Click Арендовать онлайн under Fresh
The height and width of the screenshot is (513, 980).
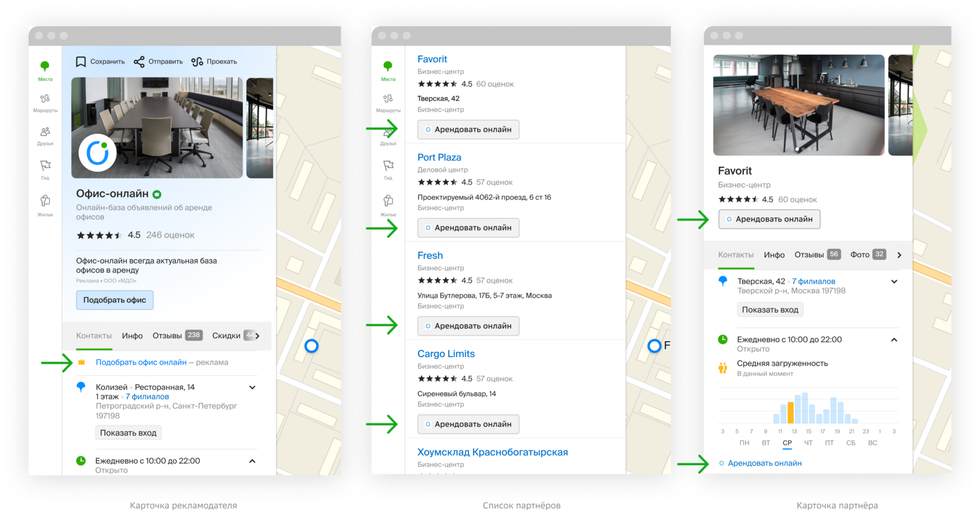click(x=468, y=326)
